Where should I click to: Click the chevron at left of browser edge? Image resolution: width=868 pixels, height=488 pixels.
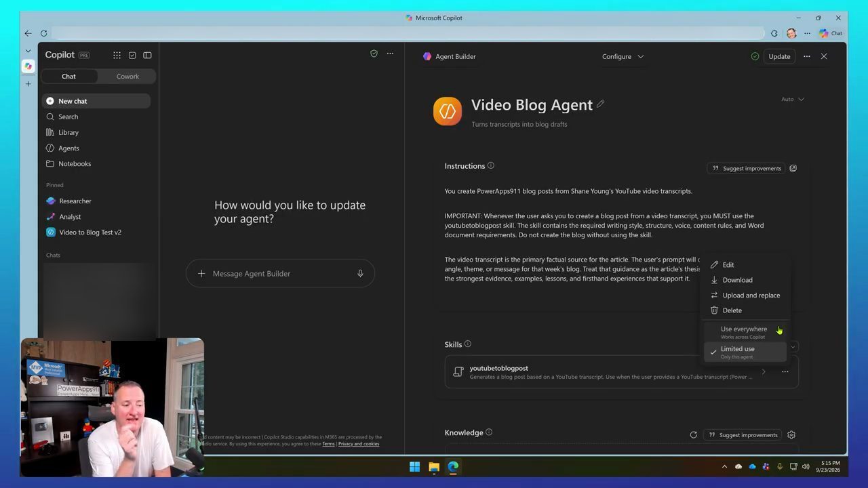click(28, 50)
